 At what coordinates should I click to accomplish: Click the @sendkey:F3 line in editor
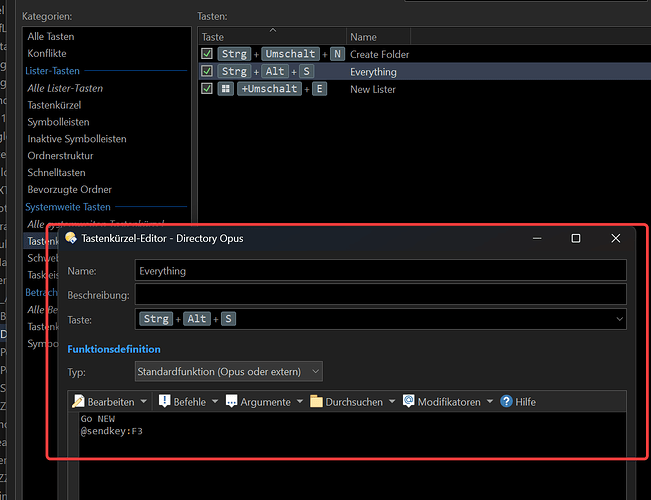point(111,431)
